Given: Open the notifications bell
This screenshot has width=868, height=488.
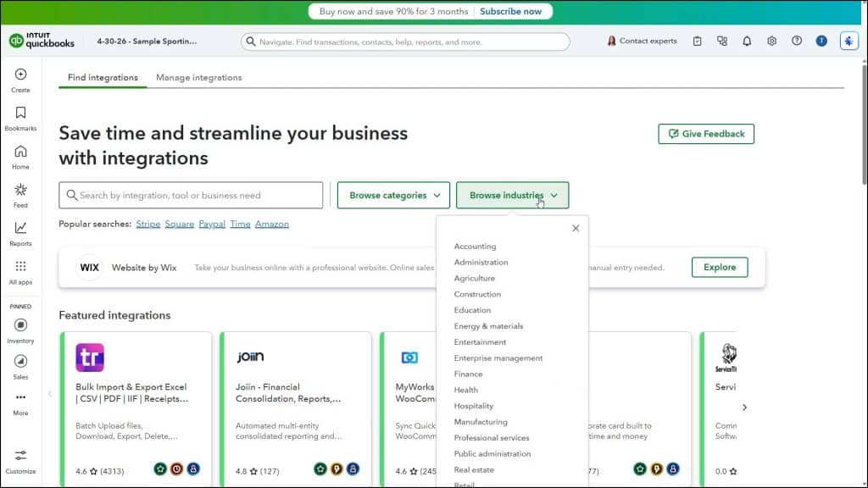Looking at the screenshot, I should pos(747,41).
